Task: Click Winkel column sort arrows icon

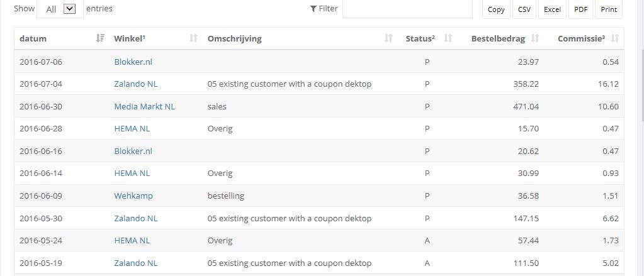Action: tap(193, 38)
